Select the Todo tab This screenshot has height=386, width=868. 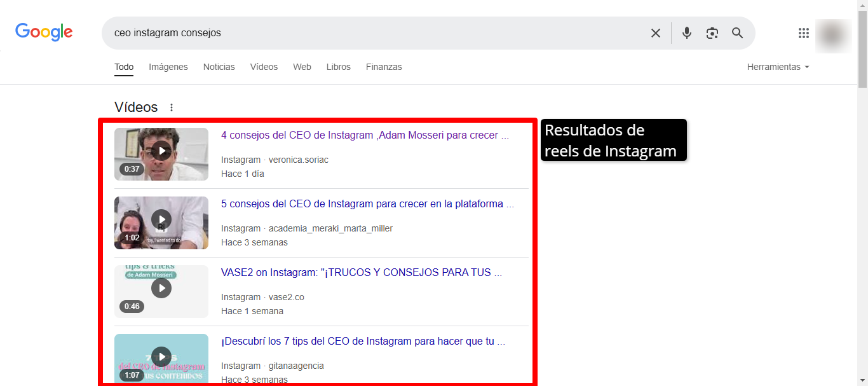pyautogui.click(x=124, y=67)
